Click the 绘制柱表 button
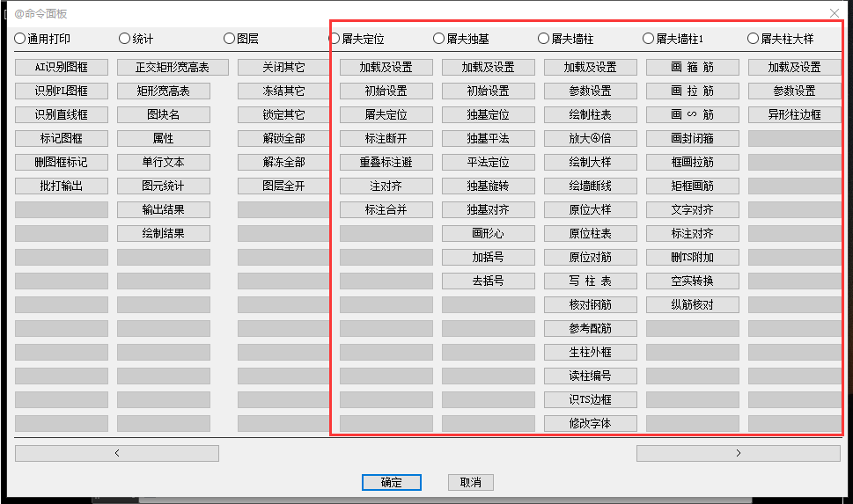The width and height of the screenshot is (853, 504). [x=591, y=115]
